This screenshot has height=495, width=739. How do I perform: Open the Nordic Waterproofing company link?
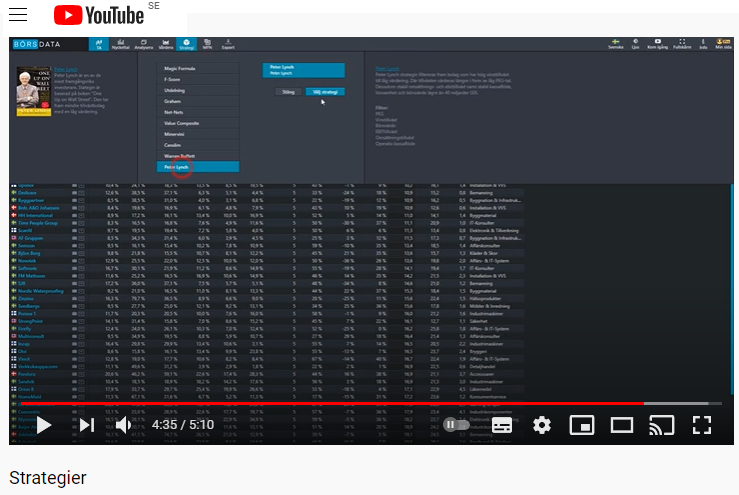[x=41, y=291]
